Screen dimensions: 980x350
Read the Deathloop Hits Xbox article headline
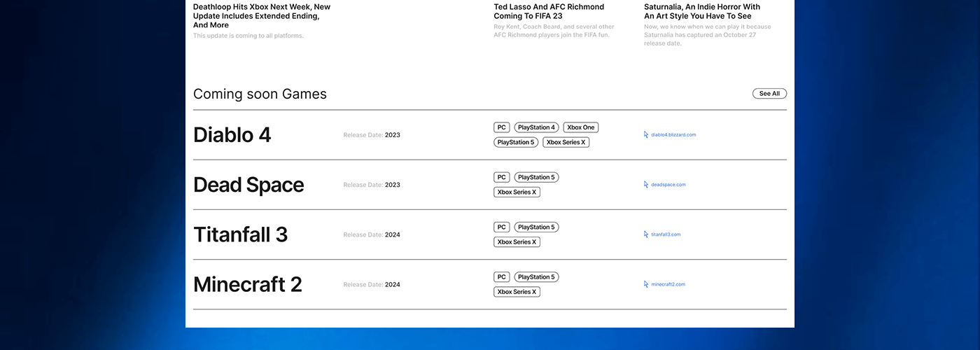261,15
